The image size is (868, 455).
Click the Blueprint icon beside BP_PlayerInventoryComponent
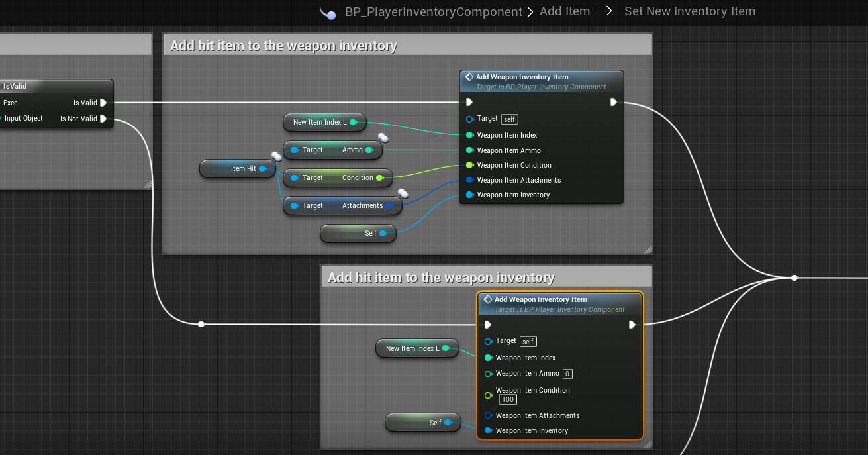[327, 13]
